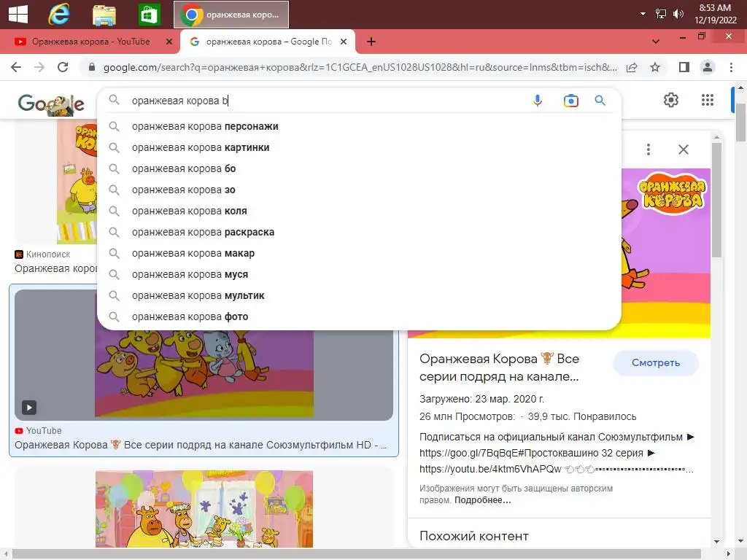Choose suggestion оранжевая корова бо
The height and width of the screenshot is (560, 747).
(359, 168)
